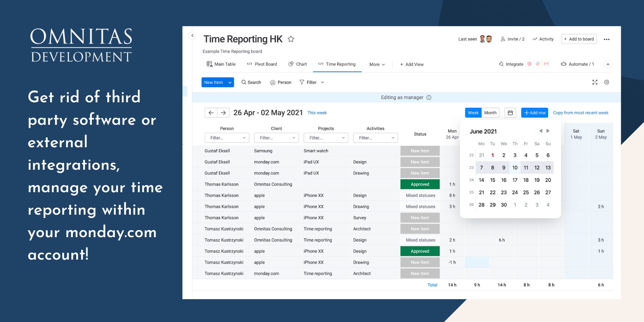The width and height of the screenshot is (644, 322).
Task: Click Mixed statuses for Thomas iPhone XX Design
Action: click(420, 196)
